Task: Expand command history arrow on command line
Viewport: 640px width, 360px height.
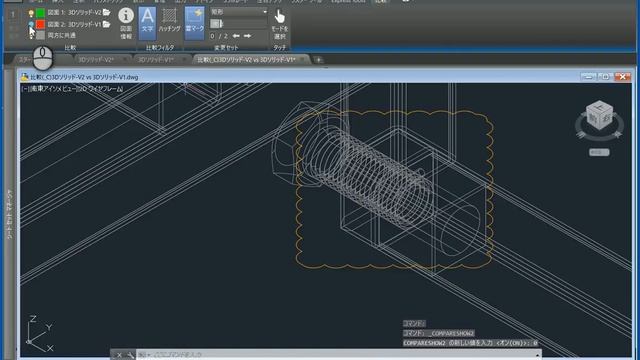Action: tap(538, 355)
